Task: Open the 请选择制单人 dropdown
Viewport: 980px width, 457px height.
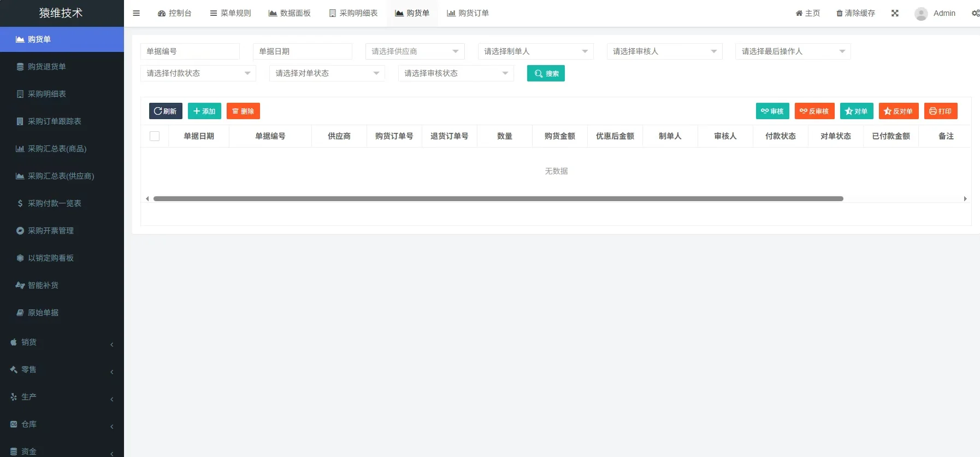Action: point(536,51)
